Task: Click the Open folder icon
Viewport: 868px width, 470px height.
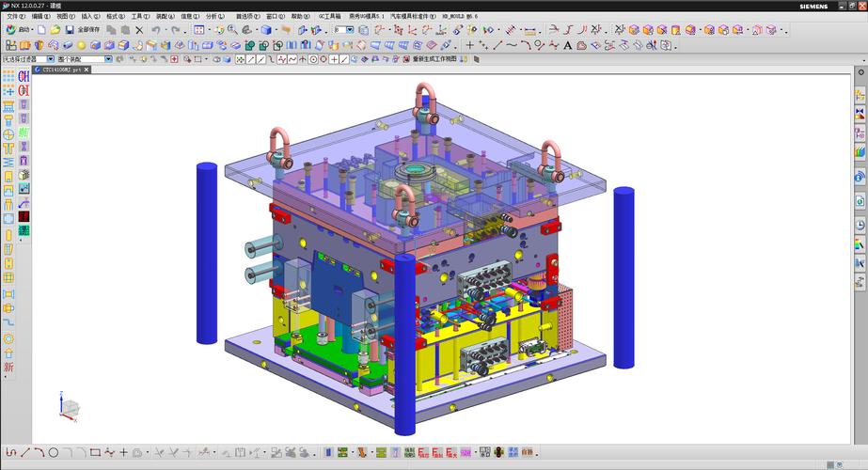Action: point(55,30)
